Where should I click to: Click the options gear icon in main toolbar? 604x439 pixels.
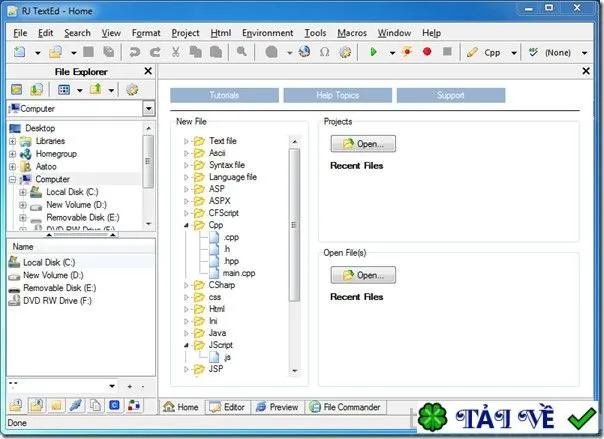pyautogui.click(x=345, y=52)
